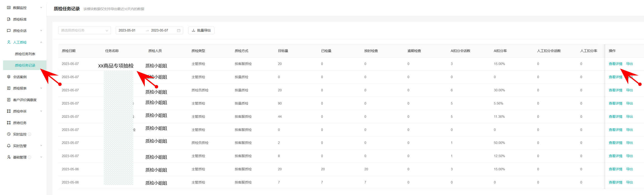Open 质检任务列表 submenu item
The image size is (644, 195).
point(25,54)
